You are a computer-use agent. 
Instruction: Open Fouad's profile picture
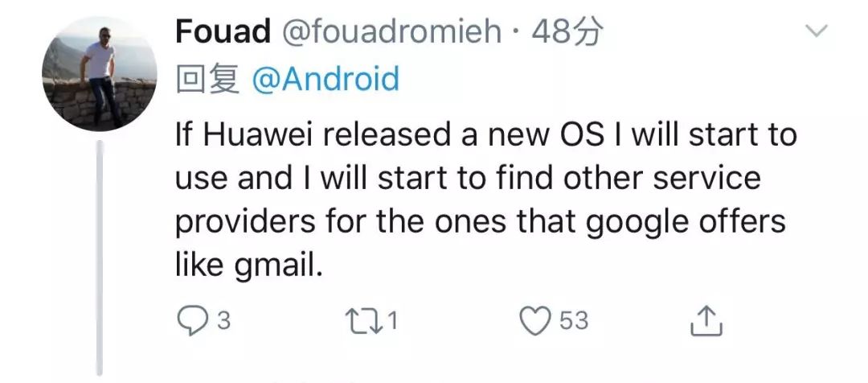pos(100,73)
